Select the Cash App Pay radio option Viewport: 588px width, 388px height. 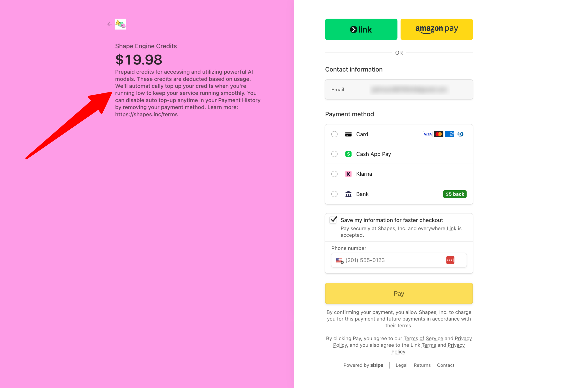pyautogui.click(x=334, y=154)
